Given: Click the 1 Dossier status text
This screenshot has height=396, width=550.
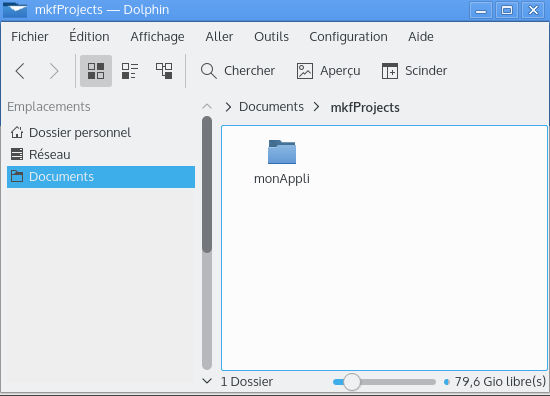Looking at the screenshot, I should pyautogui.click(x=247, y=382).
